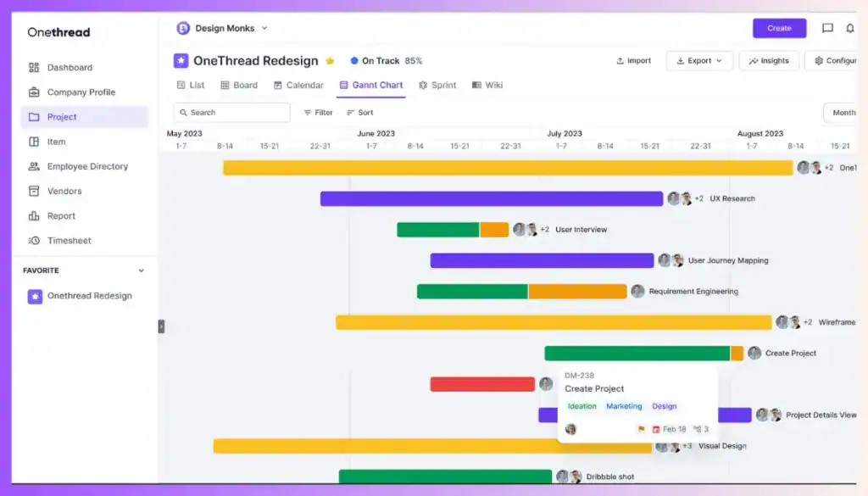Viewport: 868px width, 496px height.
Task: Select the User Journey Mapping bar
Action: pyautogui.click(x=542, y=260)
